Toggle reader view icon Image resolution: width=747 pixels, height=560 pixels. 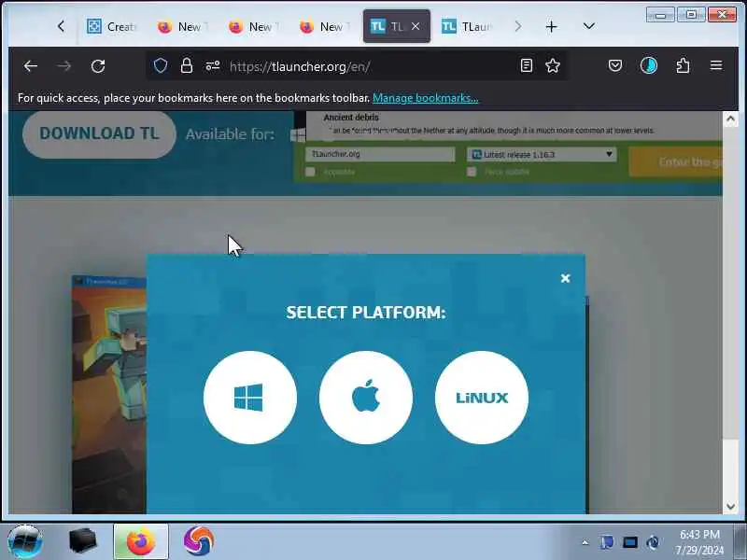pyautogui.click(x=527, y=65)
